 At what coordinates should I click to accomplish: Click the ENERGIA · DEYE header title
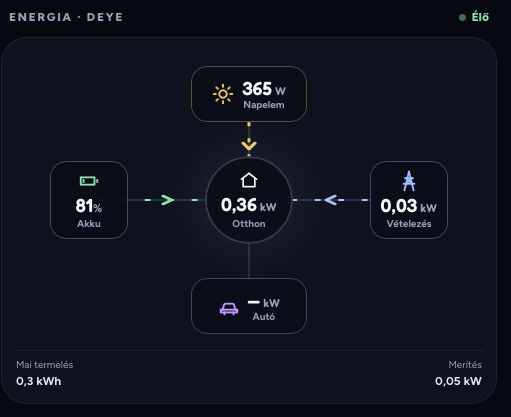coord(66,17)
